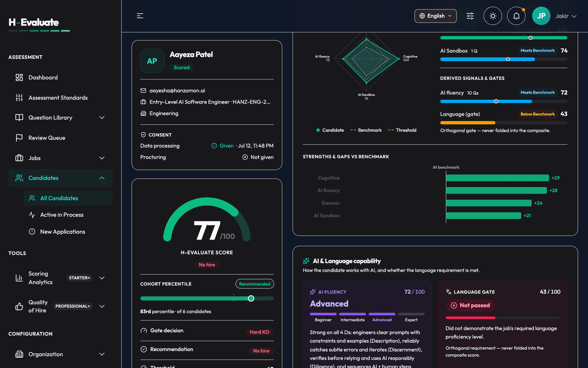Expand the Jobs chevron
Image resolution: width=588 pixels, height=368 pixels.
point(102,158)
